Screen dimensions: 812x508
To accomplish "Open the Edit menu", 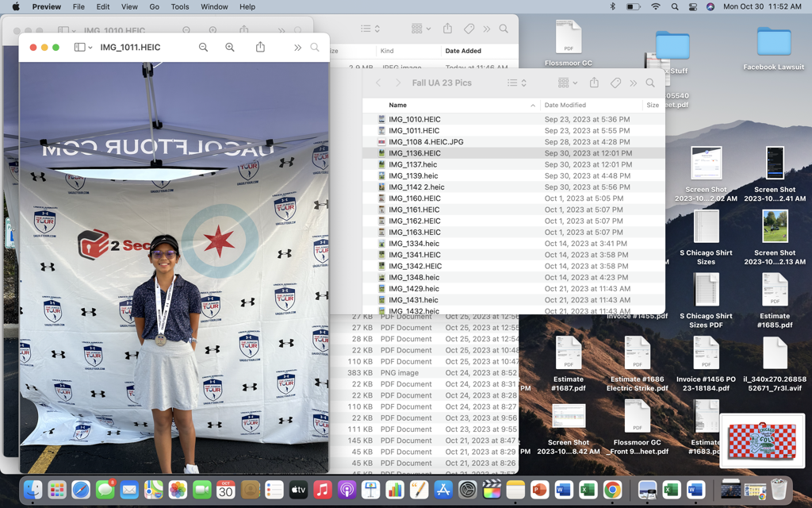I will point(103,6).
